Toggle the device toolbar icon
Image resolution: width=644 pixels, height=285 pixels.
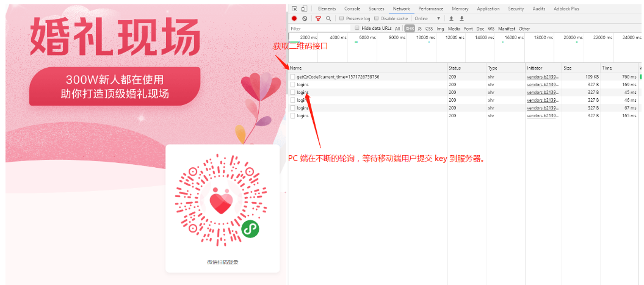[304, 9]
